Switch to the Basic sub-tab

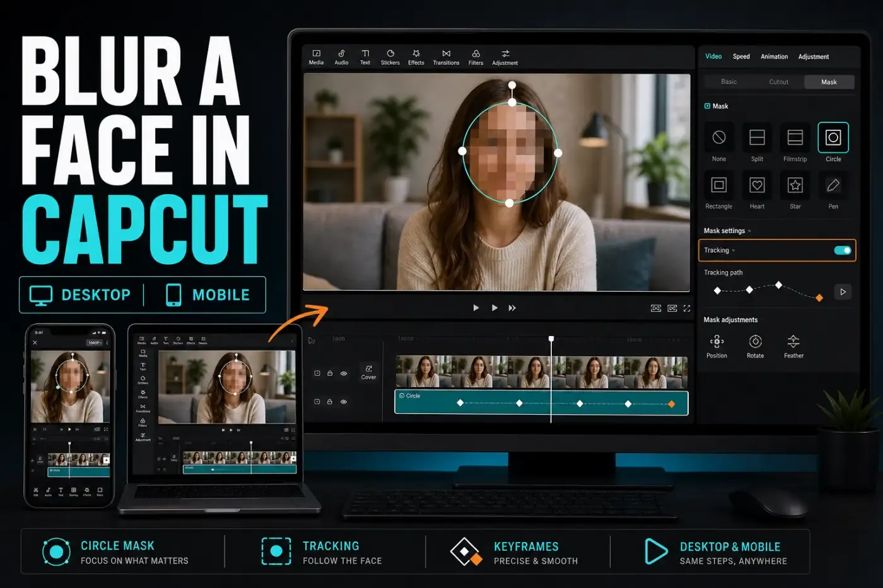pos(729,82)
